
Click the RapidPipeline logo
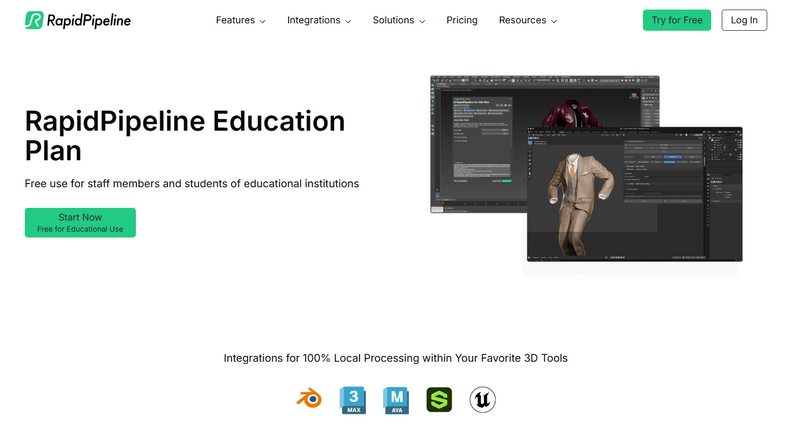(x=78, y=20)
